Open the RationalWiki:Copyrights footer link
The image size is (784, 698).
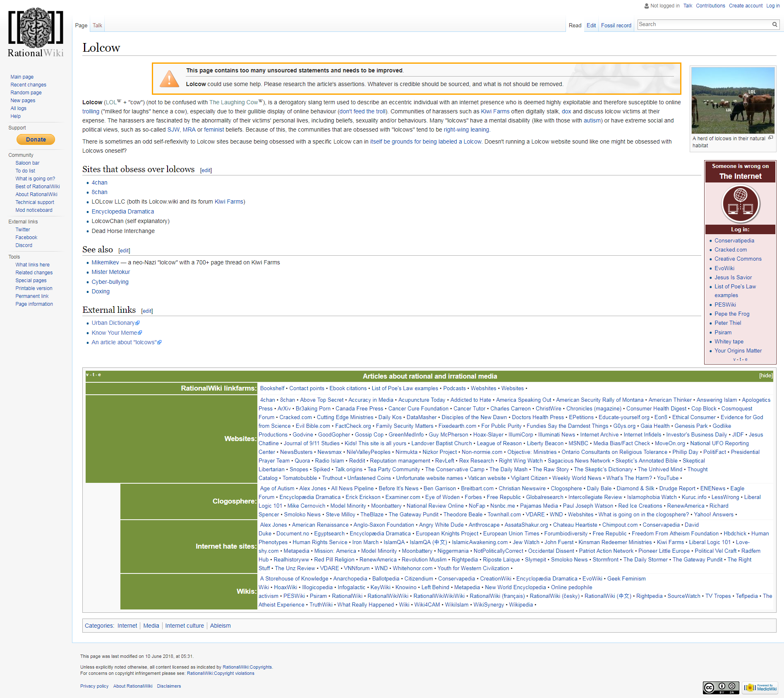click(247, 667)
